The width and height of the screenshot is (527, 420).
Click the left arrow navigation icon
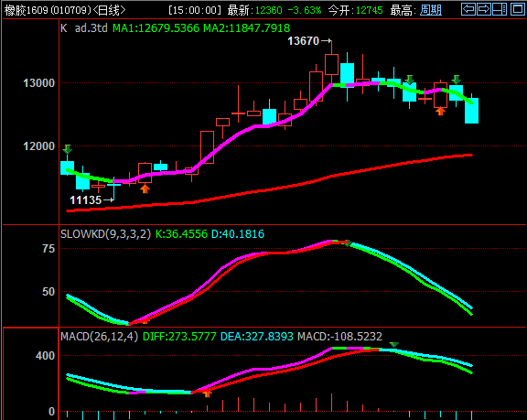(x=468, y=9)
